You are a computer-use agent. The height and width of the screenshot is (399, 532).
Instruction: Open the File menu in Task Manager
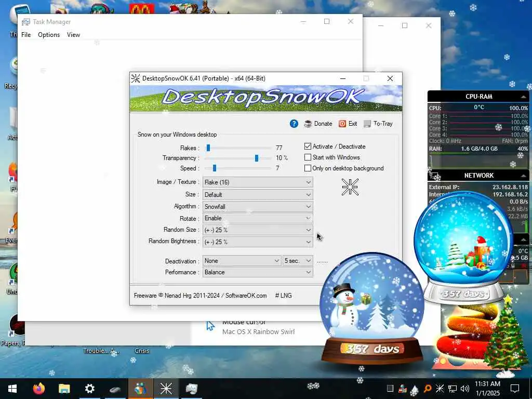point(26,35)
